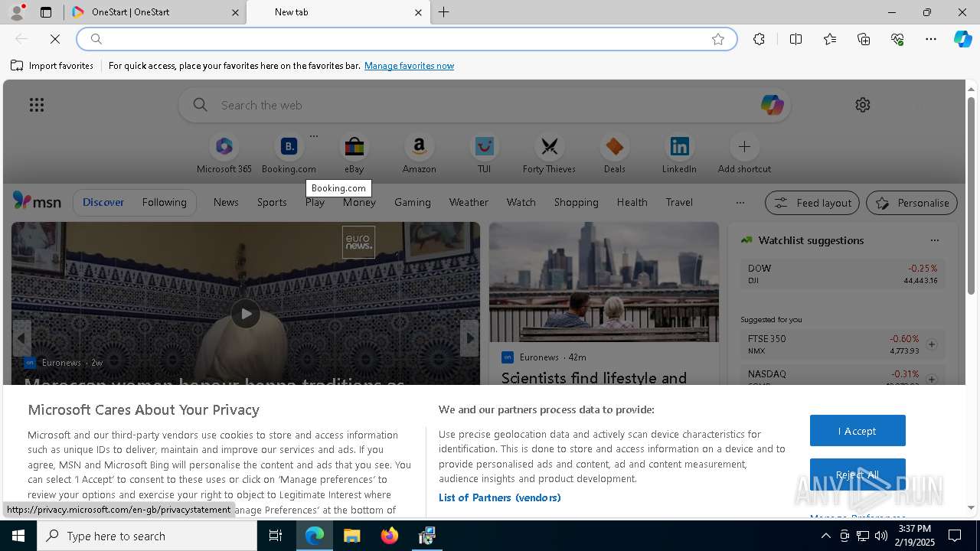Open page settings gear icon
The width and height of the screenshot is (980, 551).
click(863, 105)
